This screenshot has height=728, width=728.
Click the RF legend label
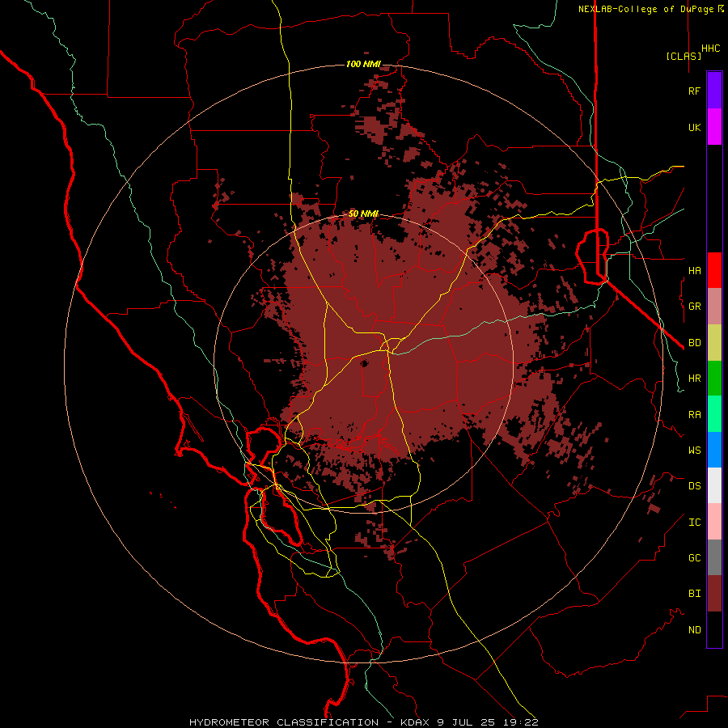[x=694, y=91]
